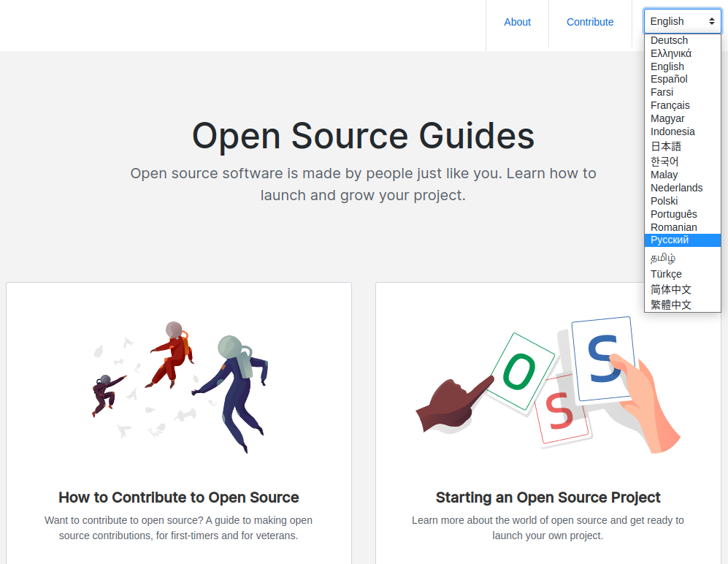This screenshot has width=728, height=564.
Task: Open the Contribute page link
Action: click(590, 22)
